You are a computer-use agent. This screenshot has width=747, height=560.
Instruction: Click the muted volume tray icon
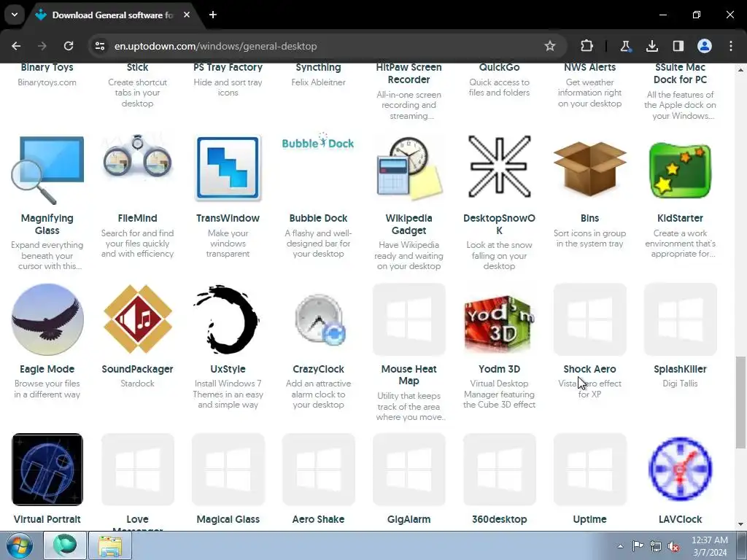(x=673, y=546)
